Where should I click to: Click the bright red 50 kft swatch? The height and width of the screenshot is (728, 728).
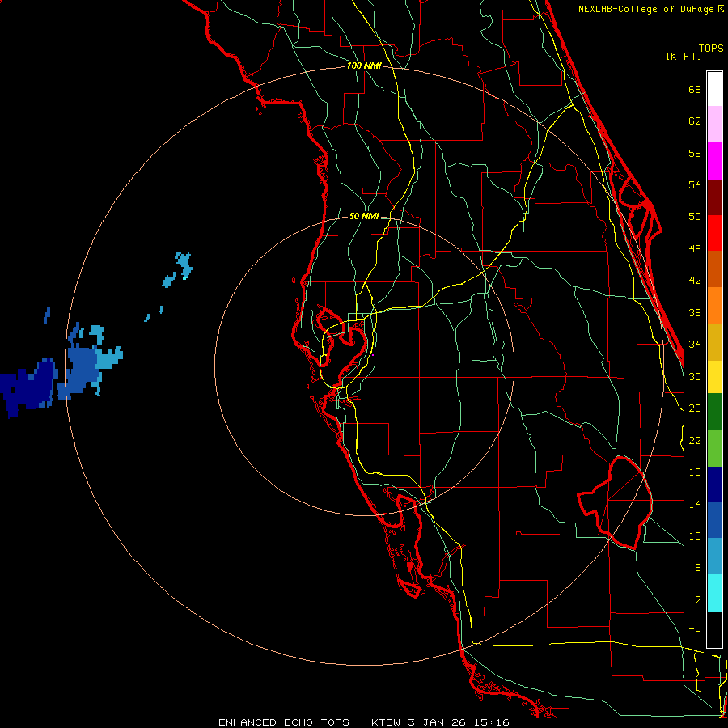pyautogui.click(x=714, y=233)
